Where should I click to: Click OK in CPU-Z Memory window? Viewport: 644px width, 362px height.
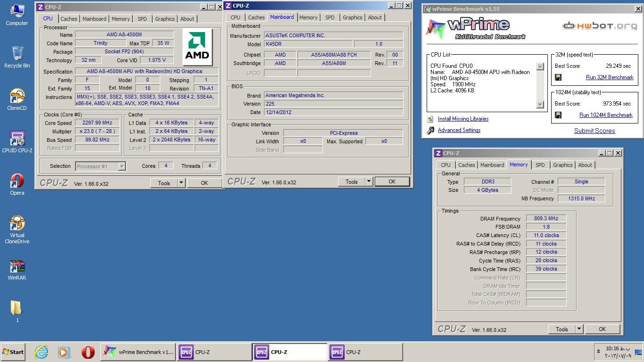click(x=602, y=329)
